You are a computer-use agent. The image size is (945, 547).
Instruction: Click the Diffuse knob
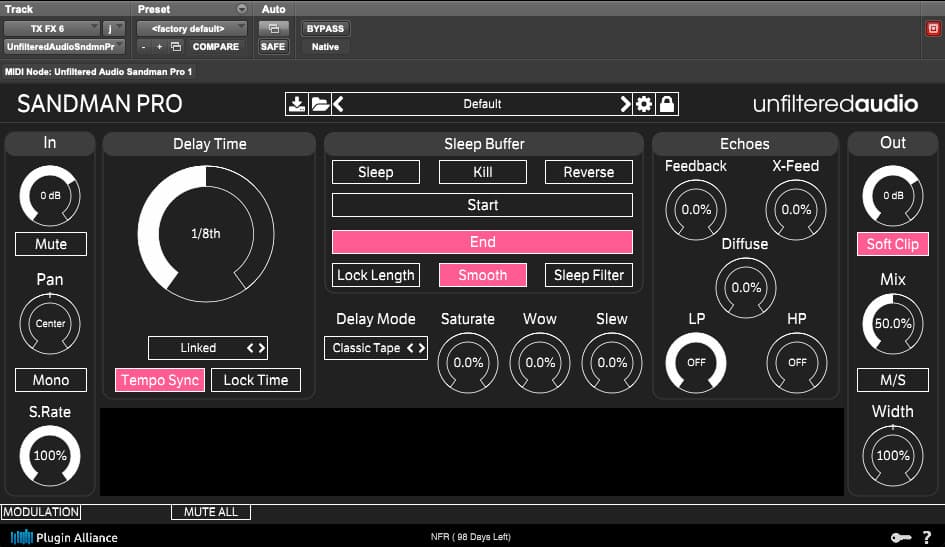click(x=746, y=288)
